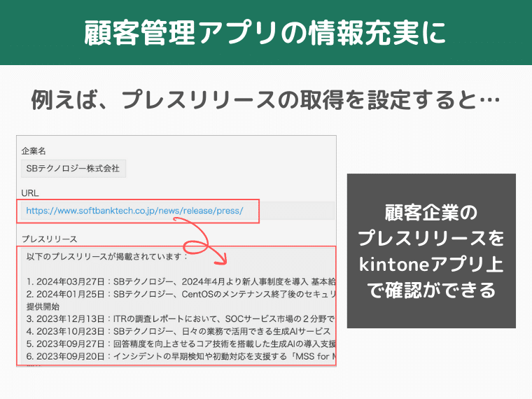The height and width of the screenshot is (399, 532).
Task: Click the SBテクノロジー株式会社 company name field
Action: tap(73, 168)
